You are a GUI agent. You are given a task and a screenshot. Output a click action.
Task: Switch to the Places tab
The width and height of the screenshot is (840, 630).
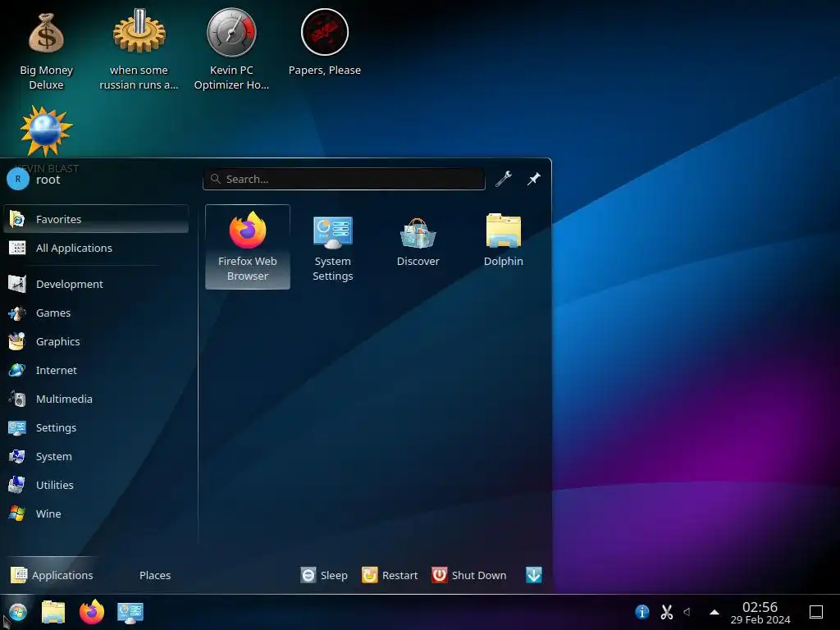pos(155,575)
